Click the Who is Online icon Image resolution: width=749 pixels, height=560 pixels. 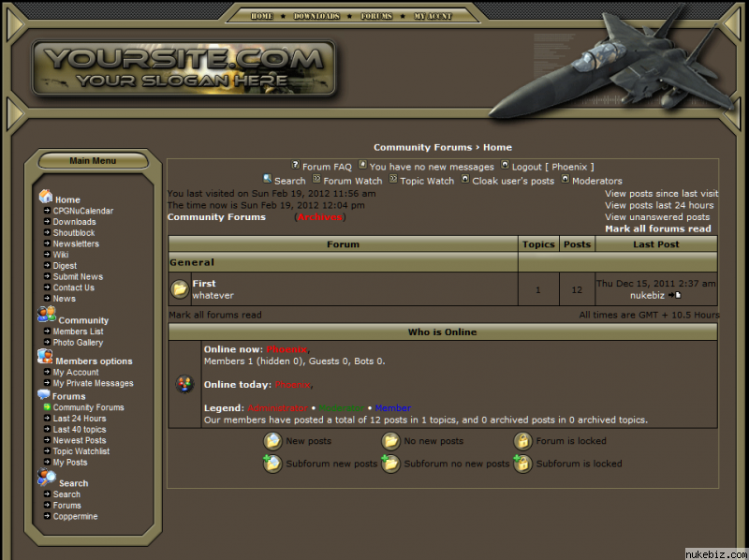(x=185, y=384)
